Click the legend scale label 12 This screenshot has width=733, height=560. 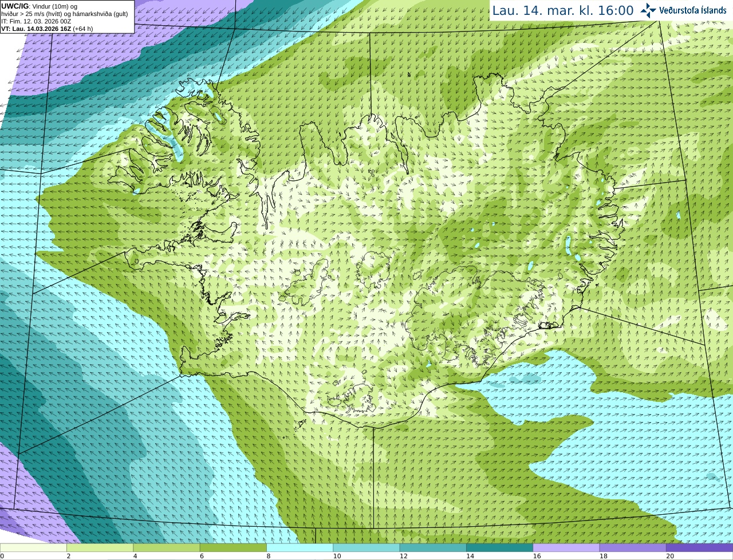[403, 556]
